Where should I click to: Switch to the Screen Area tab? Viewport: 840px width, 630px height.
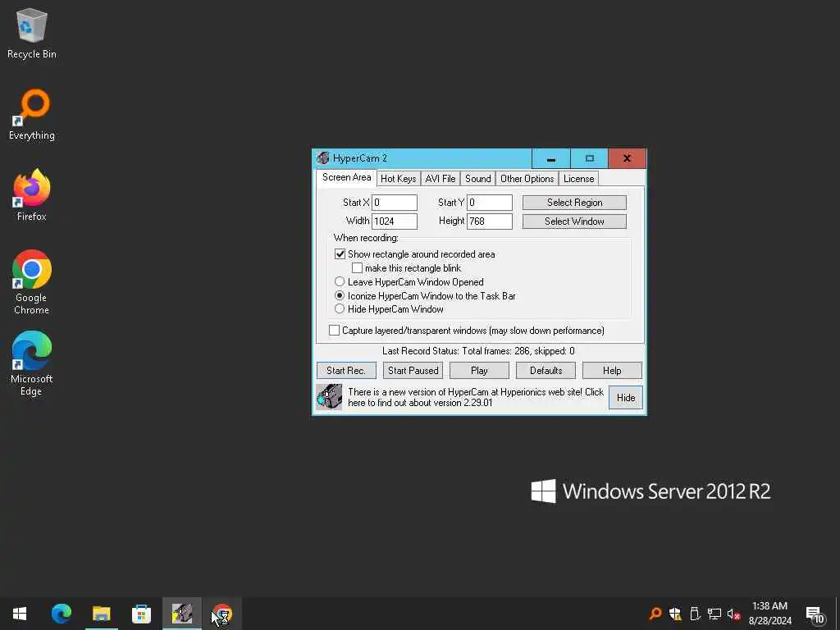(347, 177)
